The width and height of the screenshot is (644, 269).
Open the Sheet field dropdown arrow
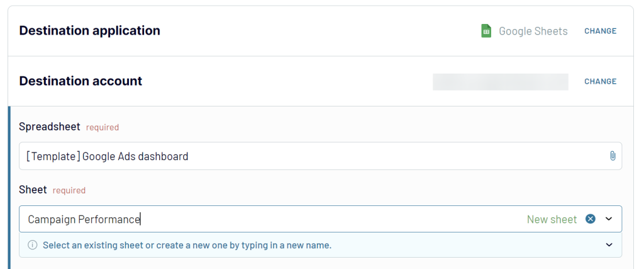click(x=609, y=219)
